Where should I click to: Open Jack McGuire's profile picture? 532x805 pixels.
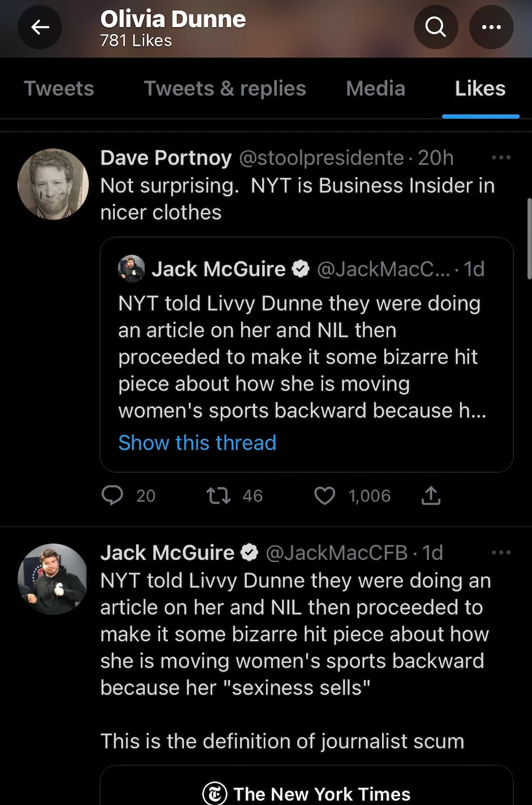pos(53,579)
